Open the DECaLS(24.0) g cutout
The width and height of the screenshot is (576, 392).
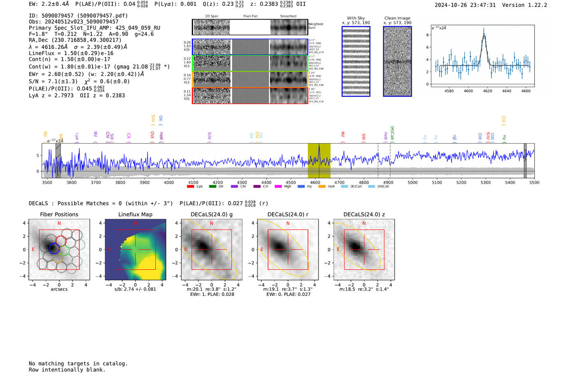[x=211, y=249]
